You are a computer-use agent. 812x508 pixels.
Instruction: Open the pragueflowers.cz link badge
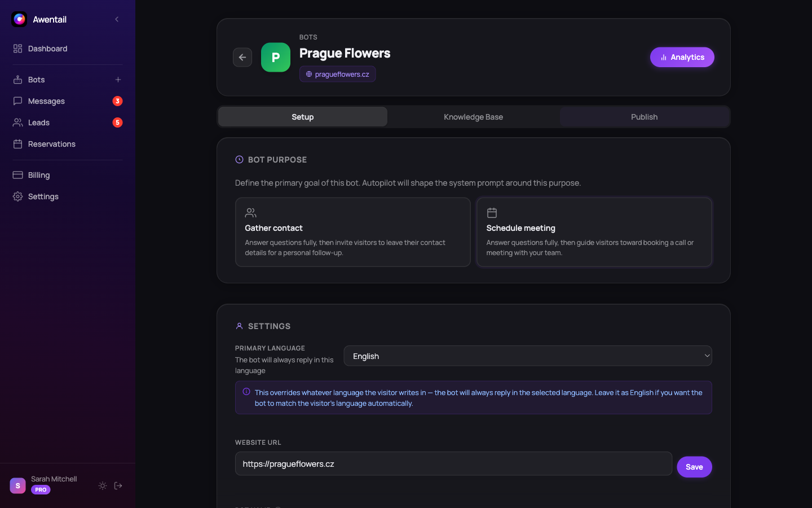tap(337, 74)
